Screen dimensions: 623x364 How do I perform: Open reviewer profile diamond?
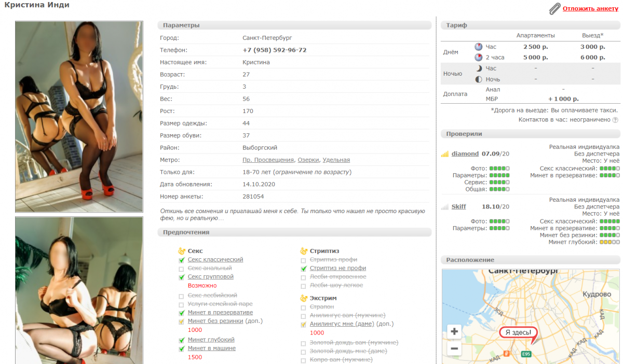click(465, 154)
